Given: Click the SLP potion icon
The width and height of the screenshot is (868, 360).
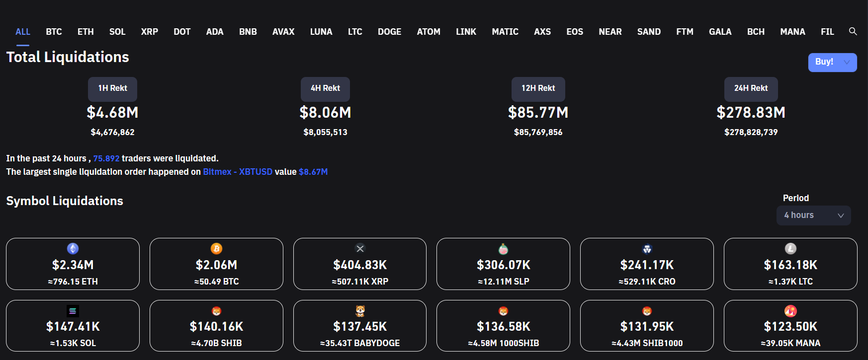Looking at the screenshot, I should [504, 249].
